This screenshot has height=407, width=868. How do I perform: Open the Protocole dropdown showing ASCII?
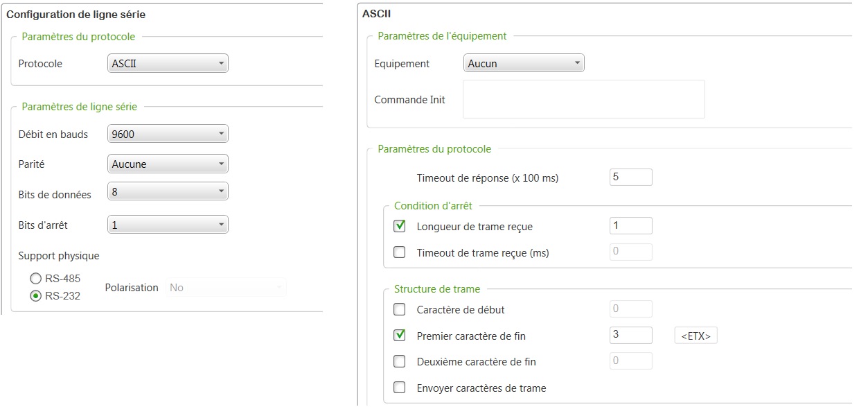[x=168, y=64]
